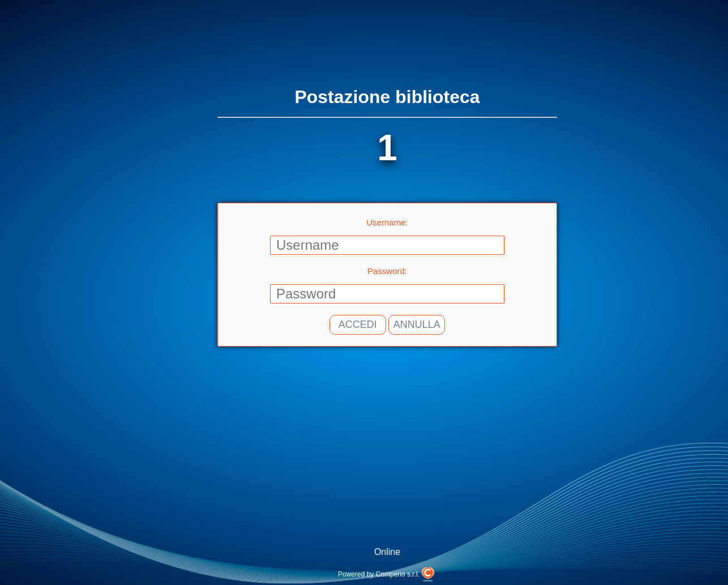The image size is (728, 585).
Task: Click ACCEDI to submit credentials
Action: [357, 324]
